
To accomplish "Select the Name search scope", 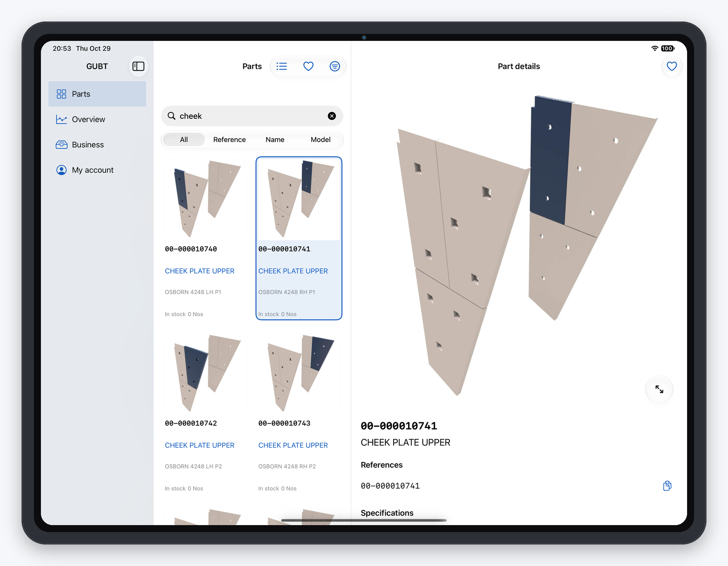I will coord(275,140).
